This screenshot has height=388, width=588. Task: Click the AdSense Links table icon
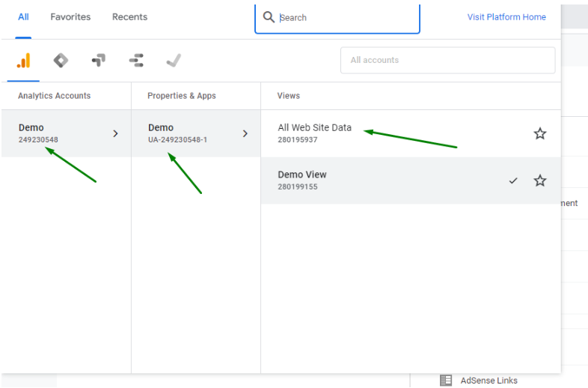pos(446,380)
